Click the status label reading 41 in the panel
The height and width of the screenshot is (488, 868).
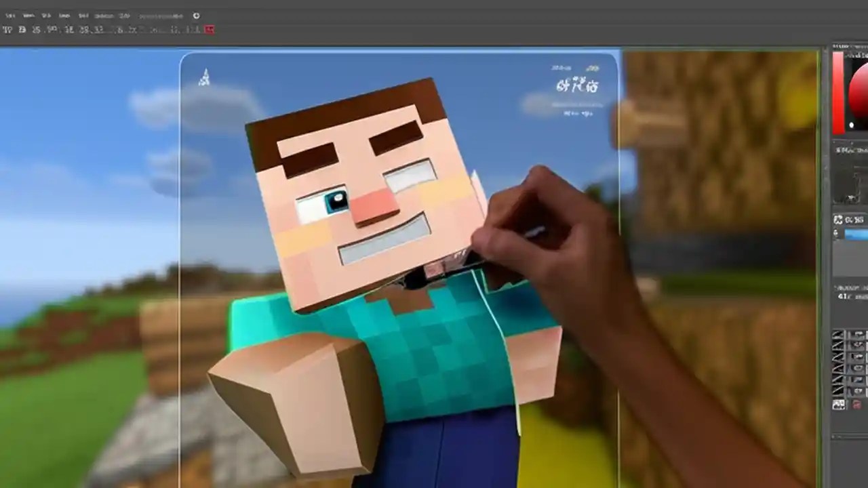pos(844,297)
